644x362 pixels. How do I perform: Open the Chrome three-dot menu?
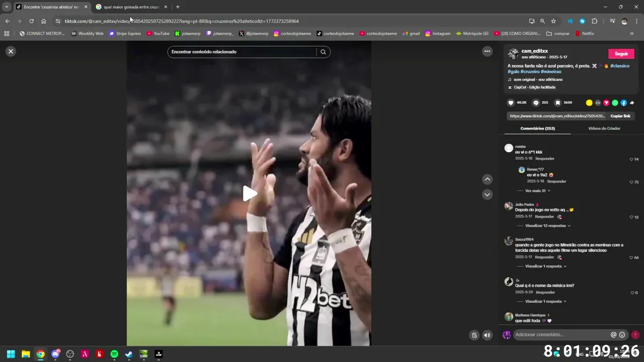637,21
